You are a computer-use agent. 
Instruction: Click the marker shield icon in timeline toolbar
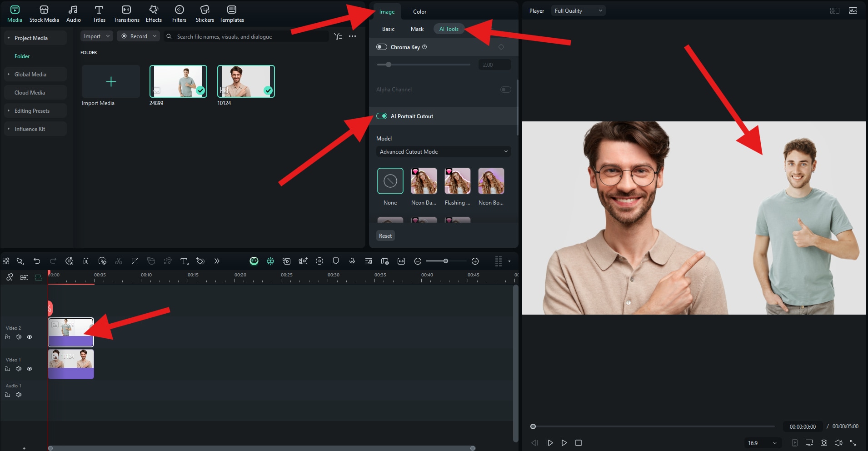click(336, 261)
